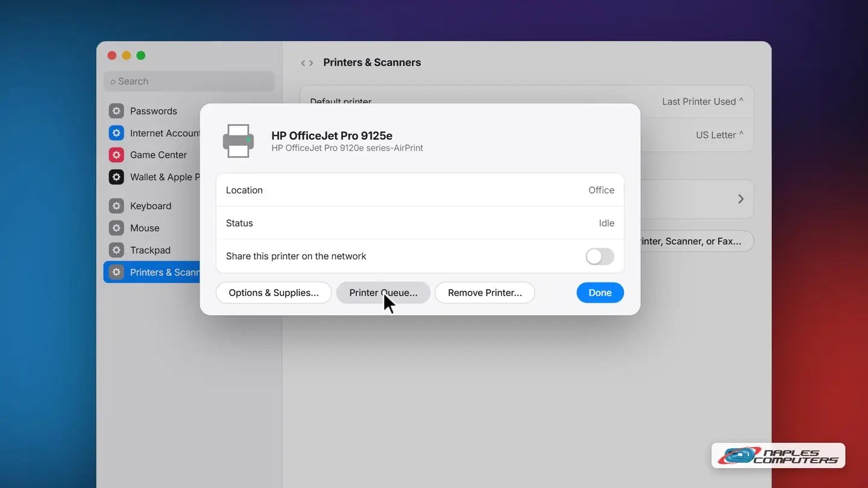Click the HP OfficeJet printer icon

238,141
